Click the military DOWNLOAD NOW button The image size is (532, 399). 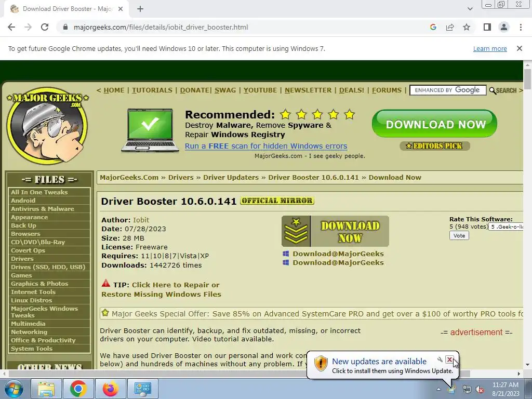(x=335, y=231)
